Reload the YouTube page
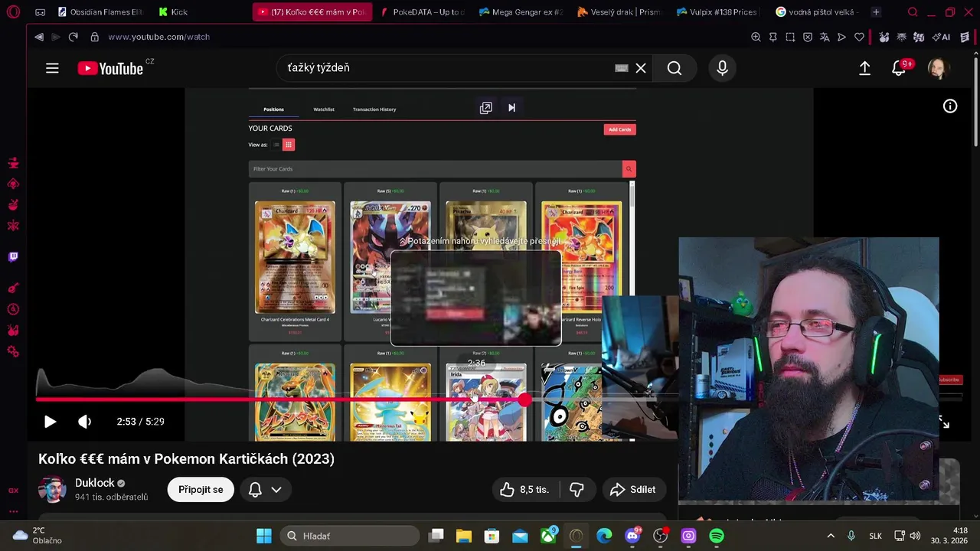The height and width of the screenshot is (551, 980). click(73, 37)
